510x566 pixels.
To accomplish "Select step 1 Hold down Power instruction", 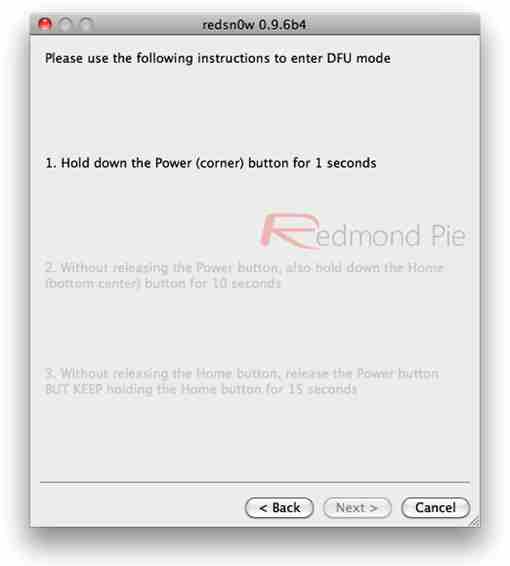I will pyautogui.click(x=211, y=163).
